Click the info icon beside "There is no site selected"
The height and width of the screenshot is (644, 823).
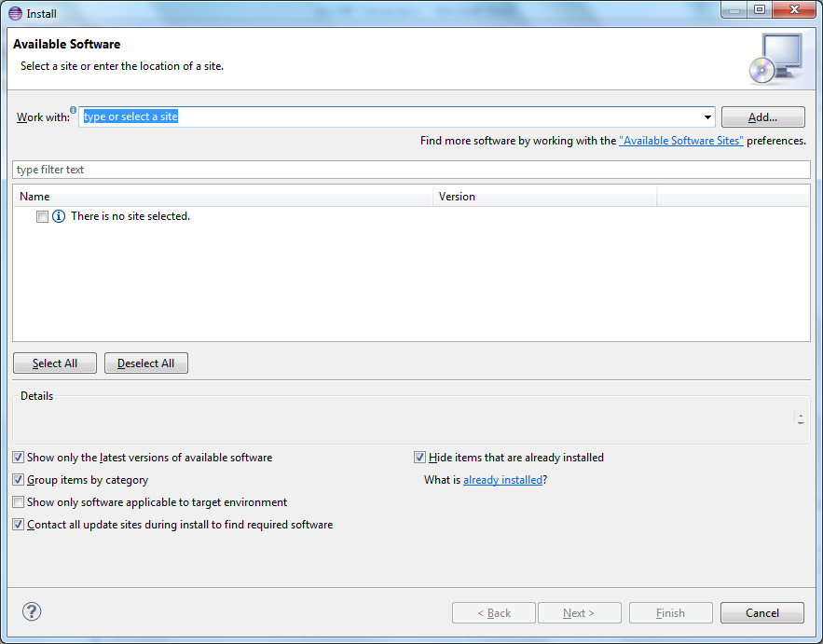[58, 215]
